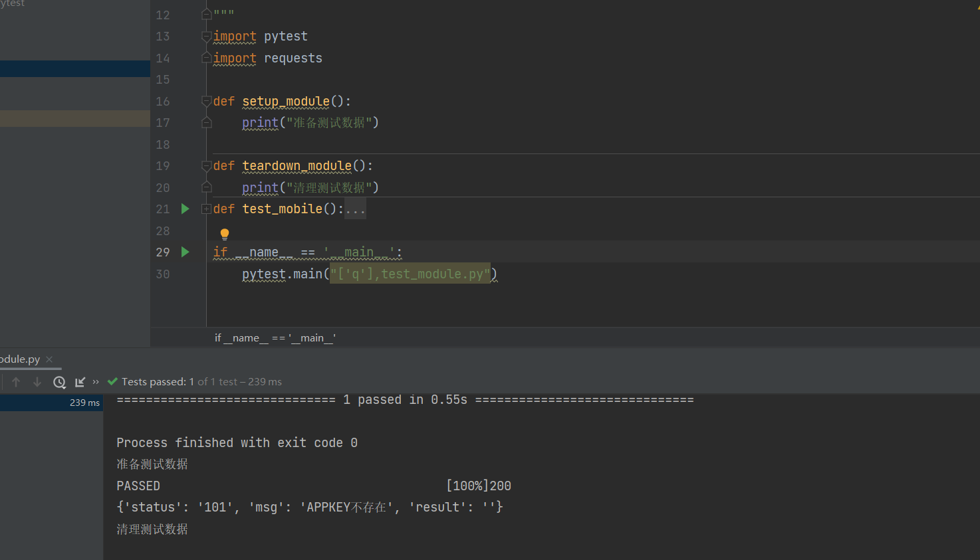Screen dimensions: 980x560
Task: Collapse the imports fold marker on line 13
Action: [206, 36]
